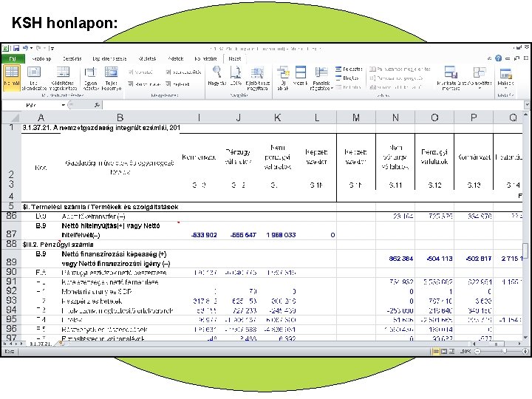Image resolution: width=532 pixels, height=399 pixels.
Task: Open Új ablak new window
Action: pos(283,78)
